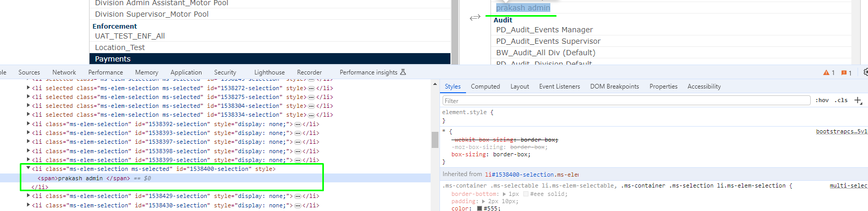
Task: Select the DOM Breakpoints sidebar tab
Action: [614, 86]
